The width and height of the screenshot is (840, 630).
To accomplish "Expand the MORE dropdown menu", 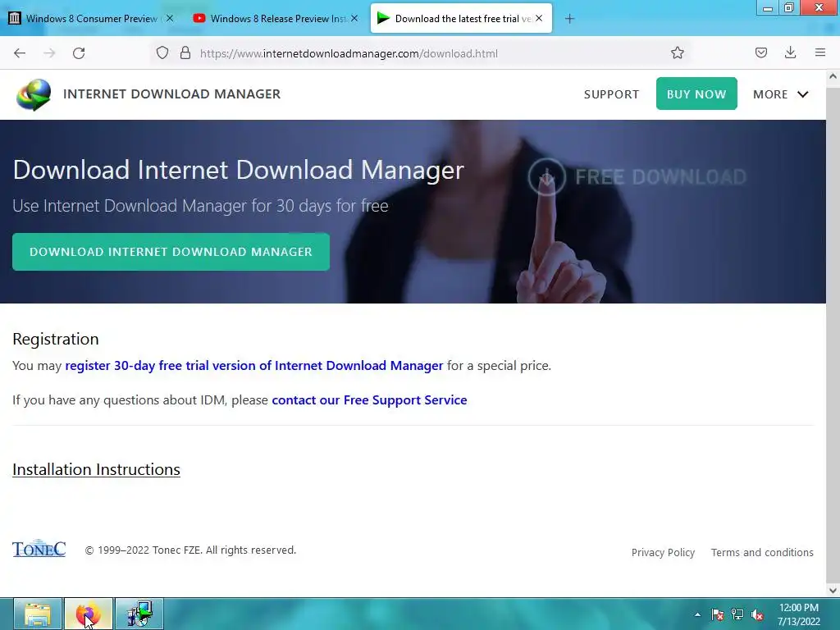I will coord(781,94).
